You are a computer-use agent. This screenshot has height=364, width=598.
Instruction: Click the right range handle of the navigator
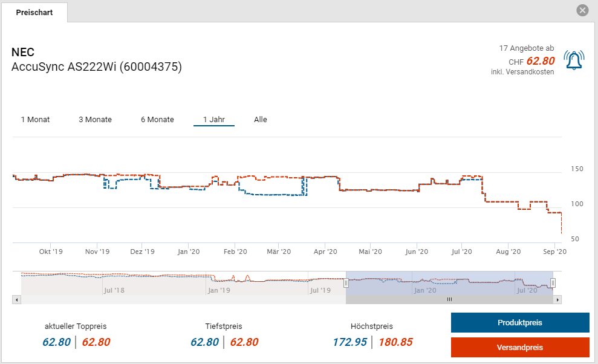(553, 283)
